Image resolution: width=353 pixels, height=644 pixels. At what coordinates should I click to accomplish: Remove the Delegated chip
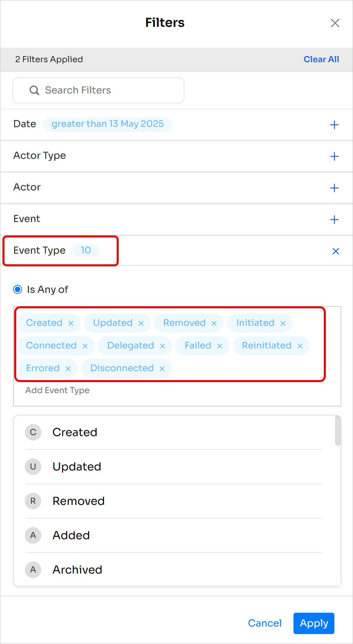(162, 346)
